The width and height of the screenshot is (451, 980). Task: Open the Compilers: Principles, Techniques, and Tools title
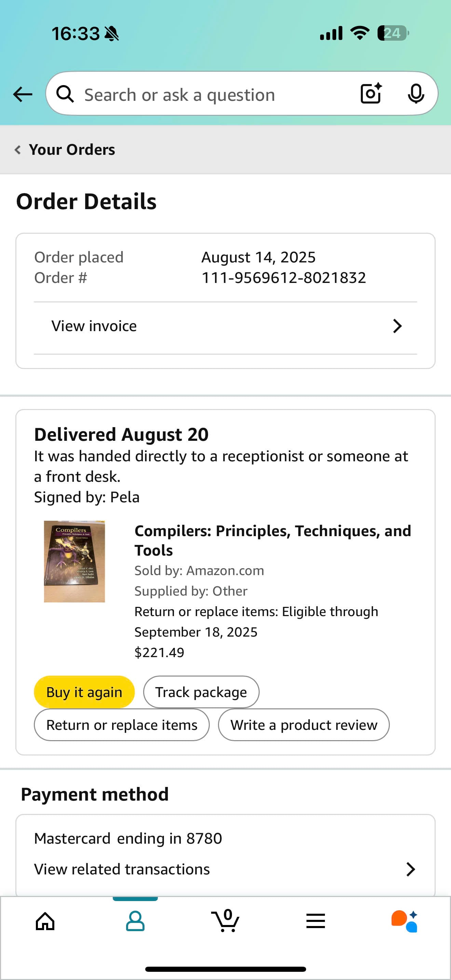pos(272,540)
